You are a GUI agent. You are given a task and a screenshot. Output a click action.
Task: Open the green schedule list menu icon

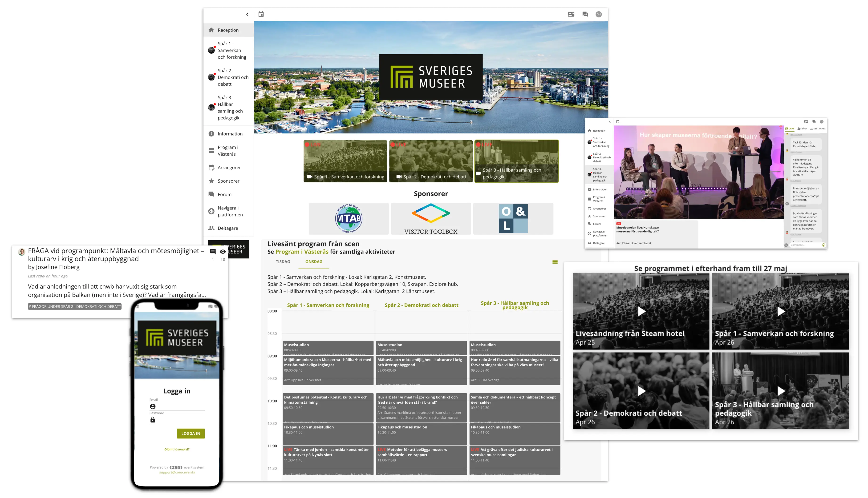click(x=555, y=262)
